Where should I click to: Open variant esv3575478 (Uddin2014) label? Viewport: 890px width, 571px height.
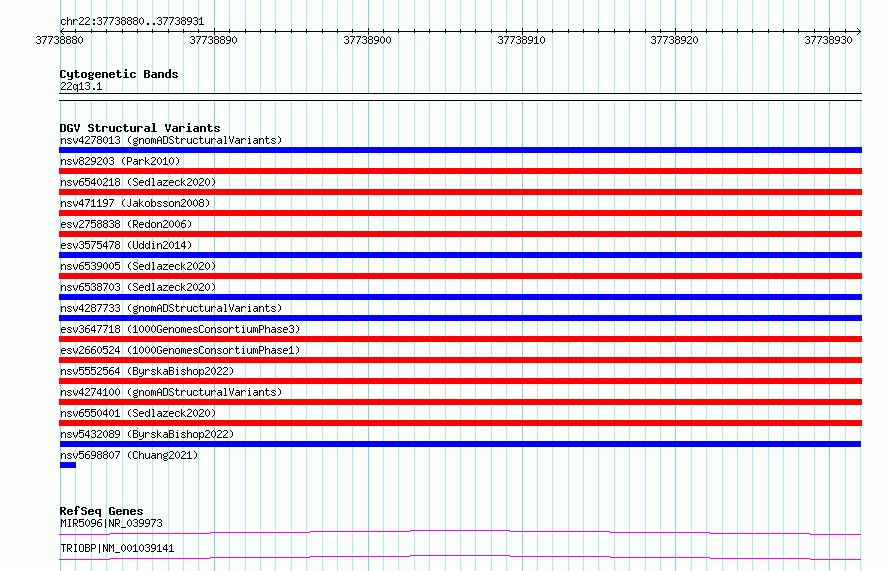[126, 245]
